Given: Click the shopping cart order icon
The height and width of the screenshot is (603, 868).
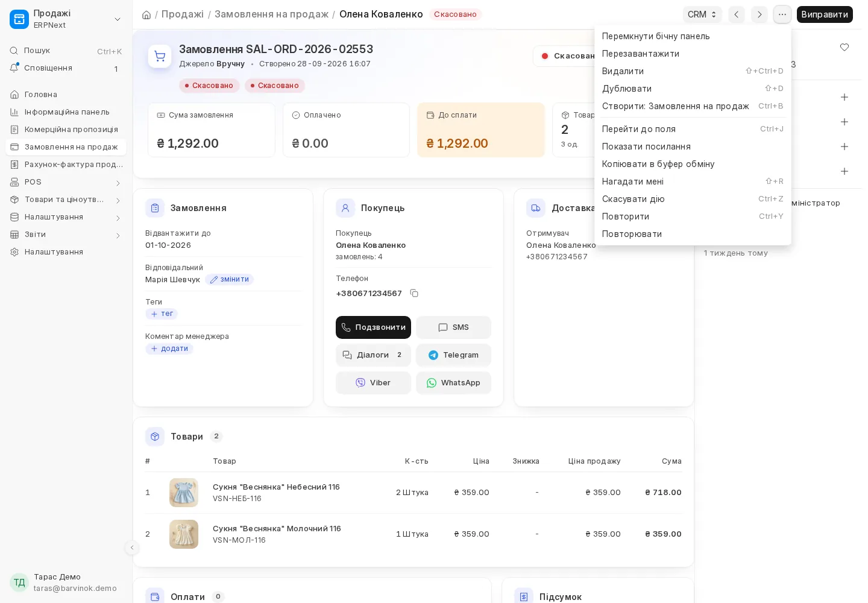Looking at the screenshot, I should 160,56.
